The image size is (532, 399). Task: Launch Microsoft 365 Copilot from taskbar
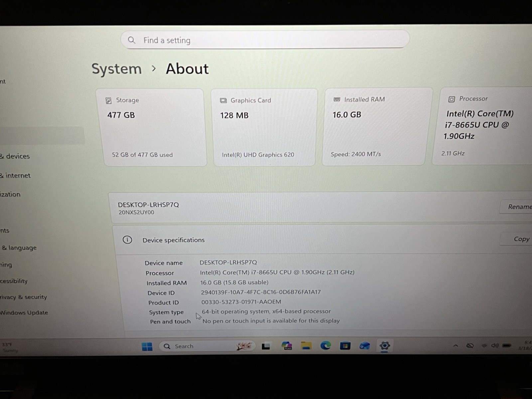286,346
